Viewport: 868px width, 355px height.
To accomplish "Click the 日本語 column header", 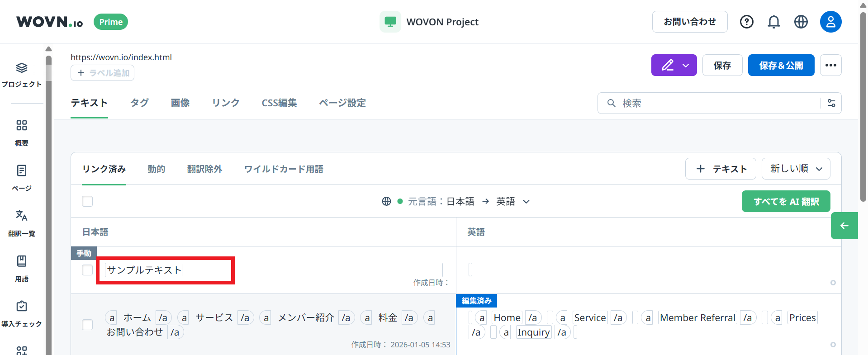I will 95,232.
